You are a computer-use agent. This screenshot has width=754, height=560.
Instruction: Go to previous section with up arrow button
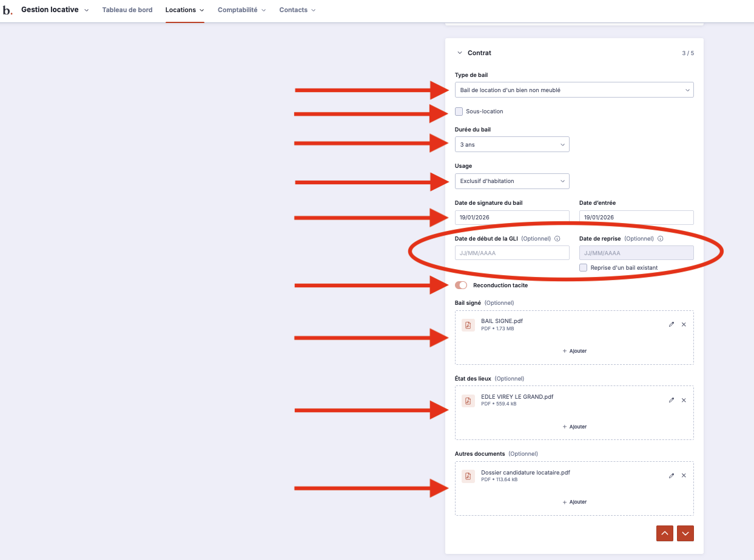(665, 533)
